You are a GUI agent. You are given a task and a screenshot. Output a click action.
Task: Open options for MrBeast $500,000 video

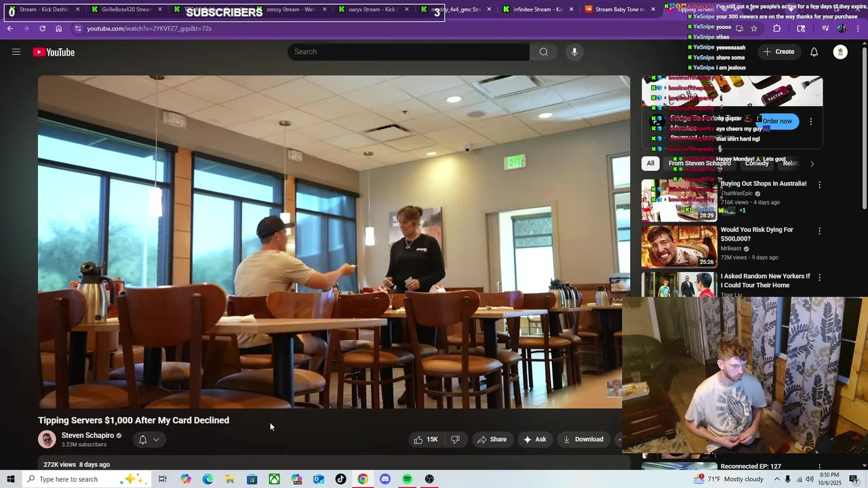tap(819, 230)
